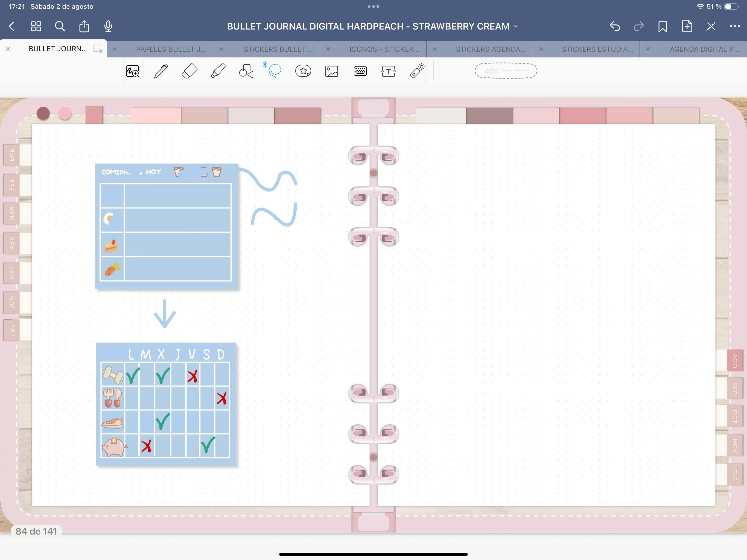Jump to the AGO month tab
This screenshot has height=560, width=747.
point(734,360)
